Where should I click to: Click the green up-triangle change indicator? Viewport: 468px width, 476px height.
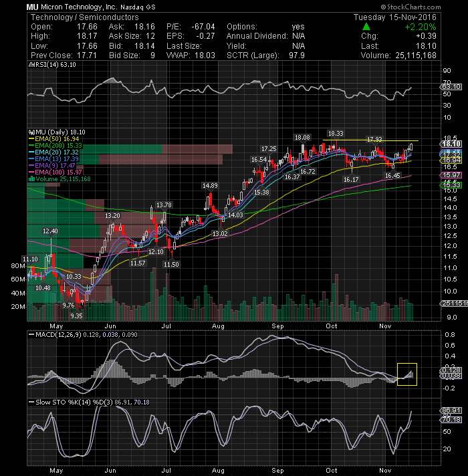click(366, 27)
